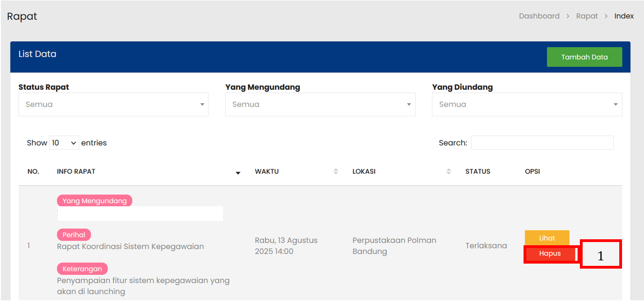Screen dimensions: 644x303
Task: Click the pink Yang Mengundang badge
Action: point(94,201)
